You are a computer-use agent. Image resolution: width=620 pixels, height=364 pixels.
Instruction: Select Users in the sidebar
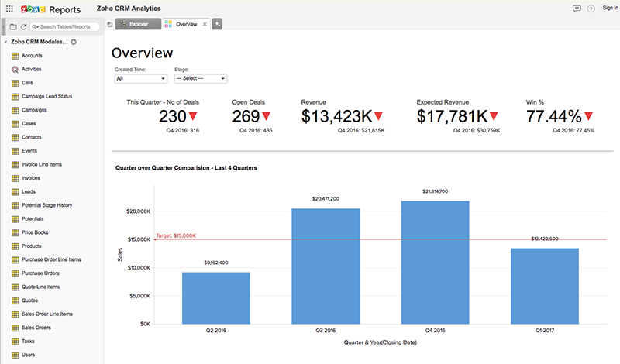(28, 355)
